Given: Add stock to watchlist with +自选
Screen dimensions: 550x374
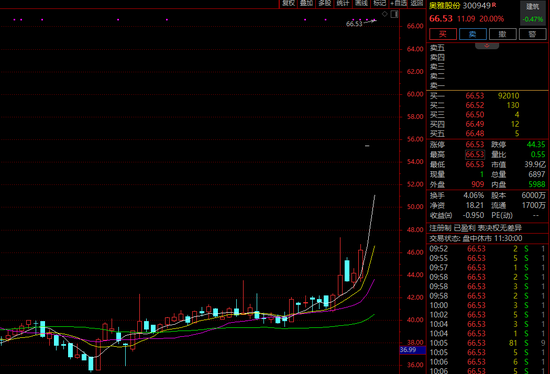Looking at the screenshot, I should coord(398,3).
